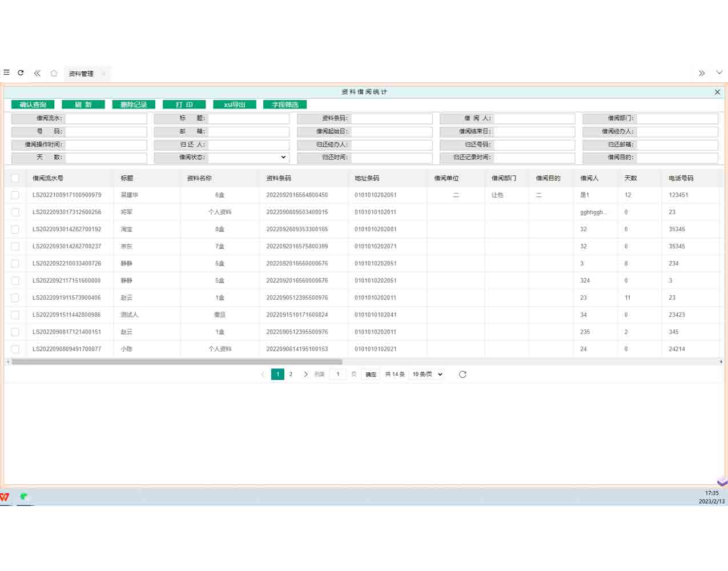Click the double left arrow tab scroll icon

point(37,73)
